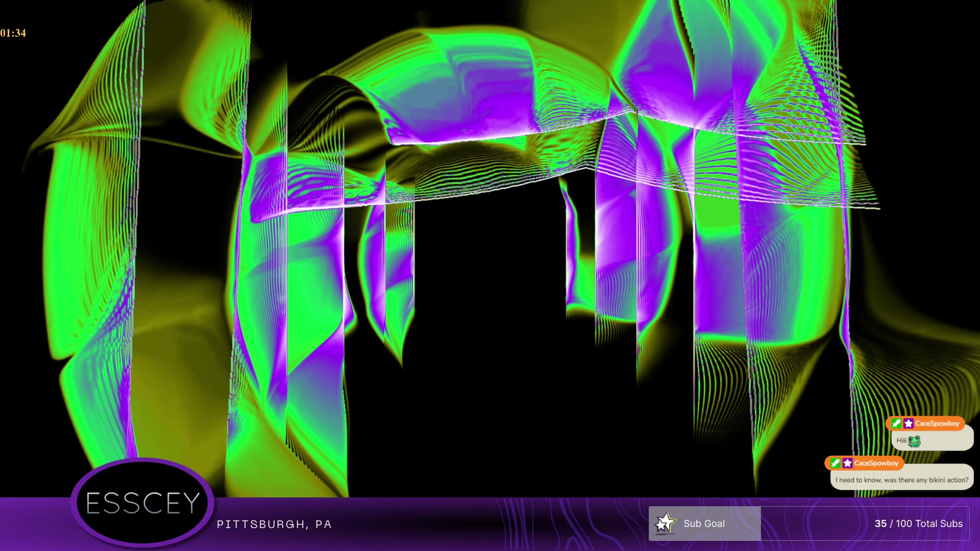Image resolution: width=980 pixels, height=551 pixels.
Task: Click purple star subscriber badge on Hiii message
Action: (x=909, y=423)
